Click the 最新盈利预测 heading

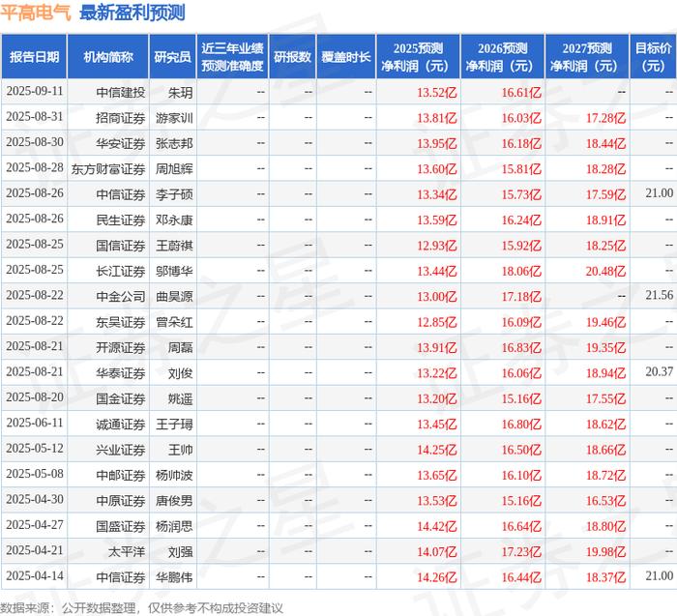coord(132,12)
